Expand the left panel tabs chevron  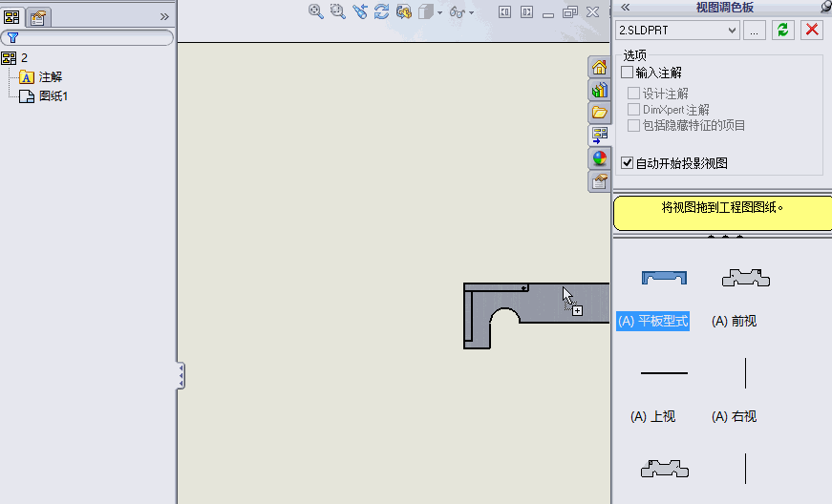click(164, 17)
